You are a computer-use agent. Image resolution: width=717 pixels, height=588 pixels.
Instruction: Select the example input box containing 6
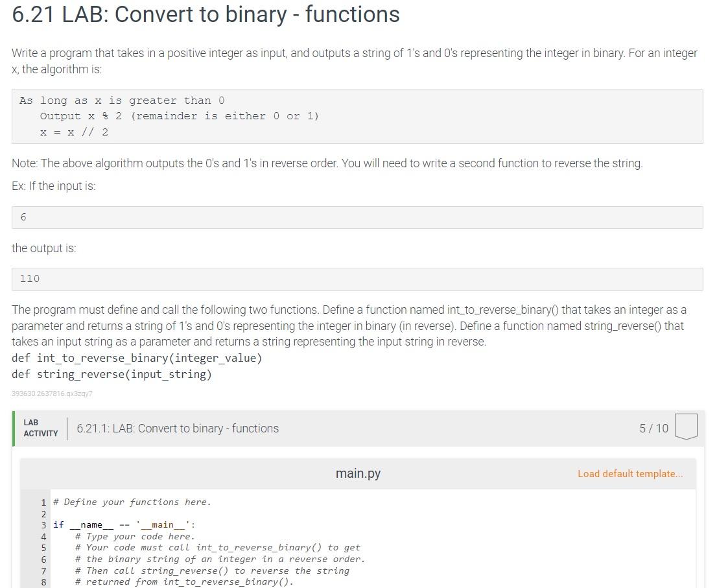click(x=357, y=217)
